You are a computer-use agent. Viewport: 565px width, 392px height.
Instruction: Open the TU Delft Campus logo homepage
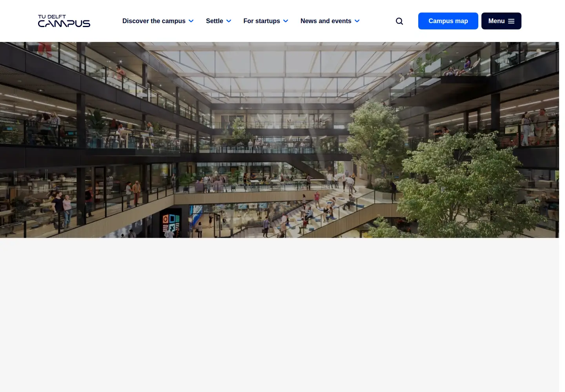coord(64,21)
